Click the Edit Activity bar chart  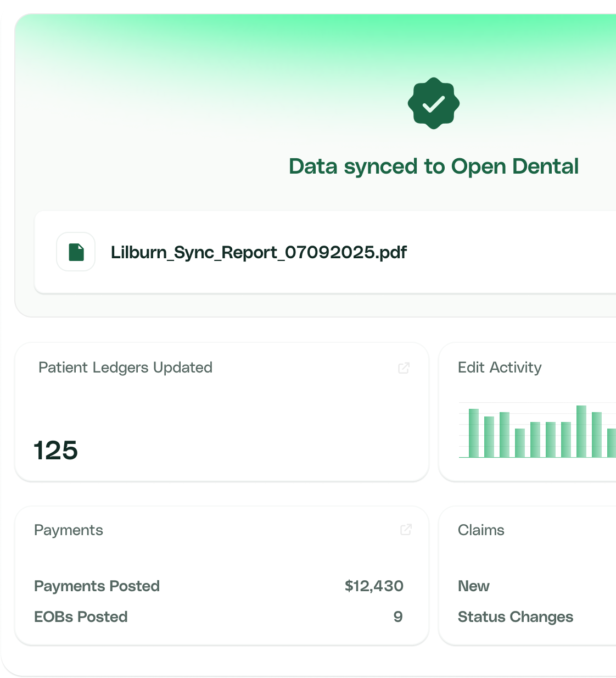pyautogui.click(x=537, y=430)
